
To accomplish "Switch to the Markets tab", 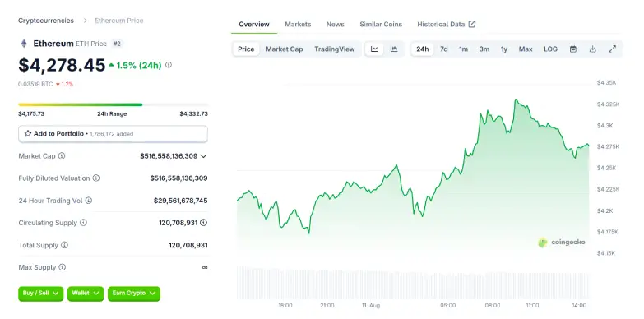I will (x=298, y=24).
